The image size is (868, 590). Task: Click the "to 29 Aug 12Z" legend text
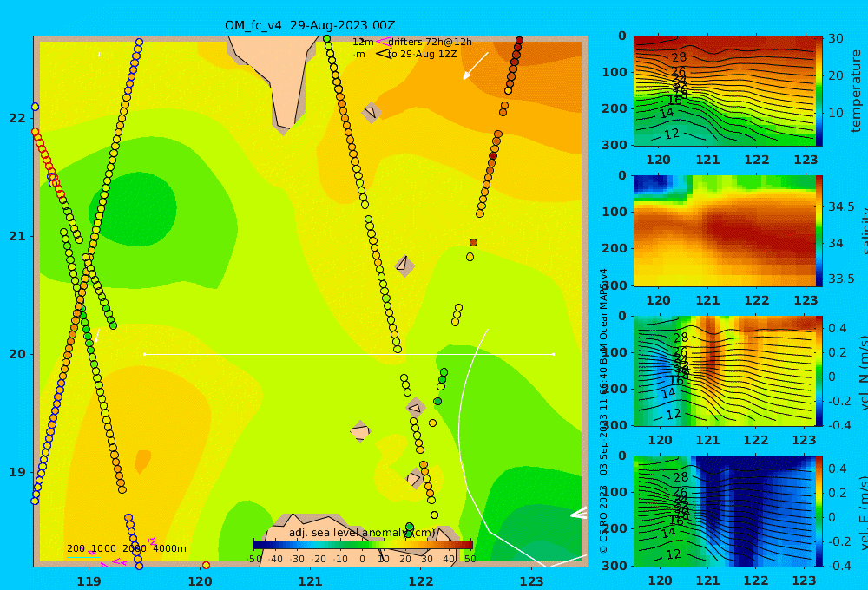pos(422,55)
